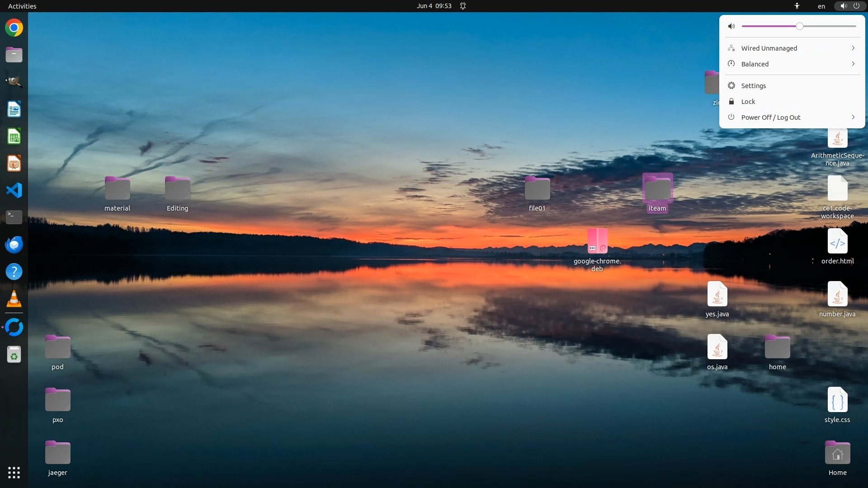Select Lock in system menu
This screenshot has height=488, width=868.
(748, 102)
